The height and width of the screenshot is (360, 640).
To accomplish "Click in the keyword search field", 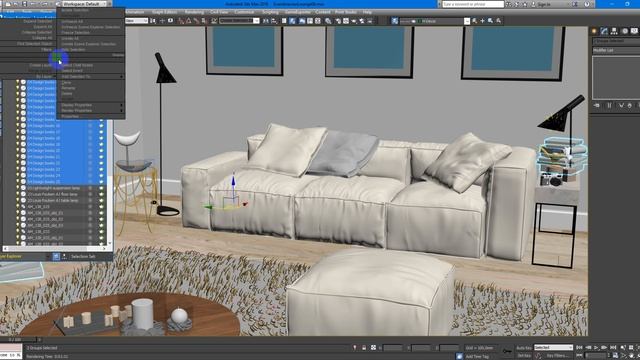I will click(x=473, y=4).
